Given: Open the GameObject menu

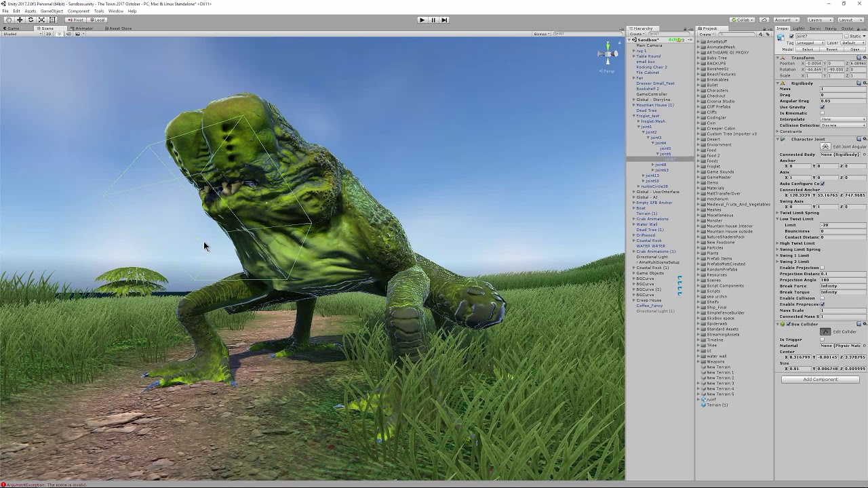Looking at the screenshot, I should point(50,11).
